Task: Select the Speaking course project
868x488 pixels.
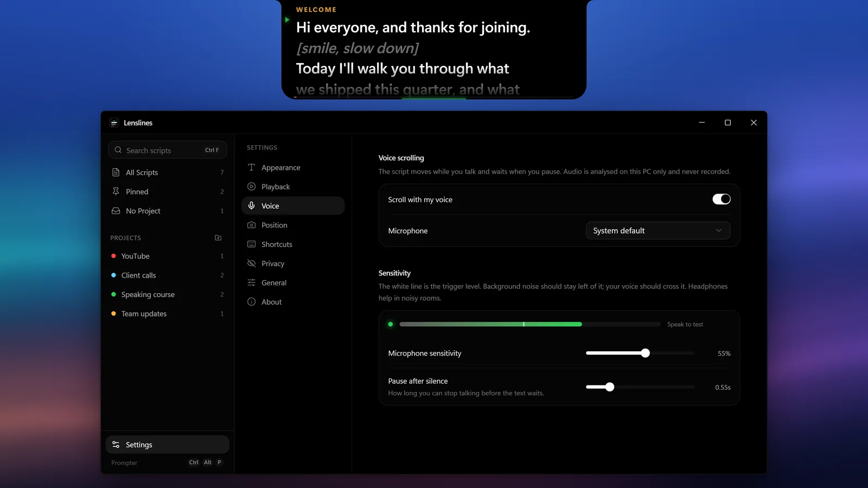Action: 168,294
